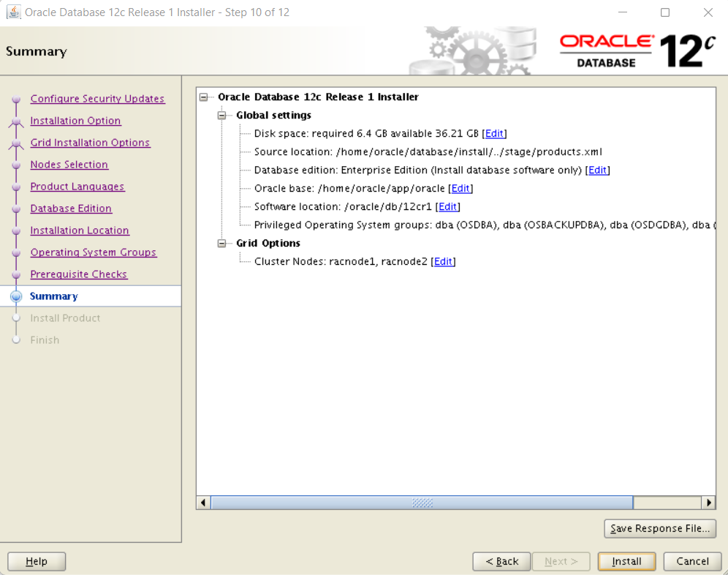
Task: Select the Database edition Enterprise Edition text
Action: pos(418,170)
